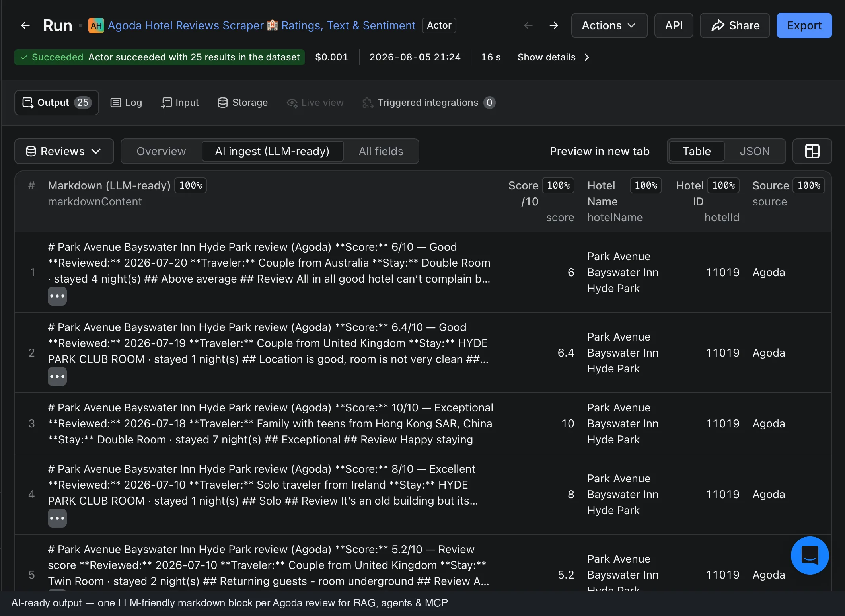Click the Succeeded status badge
Viewport: 845px width, 616px height.
click(x=160, y=57)
